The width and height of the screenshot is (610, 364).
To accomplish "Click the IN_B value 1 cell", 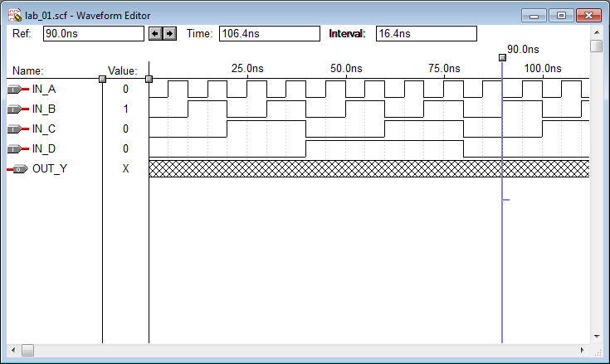I will [x=125, y=109].
